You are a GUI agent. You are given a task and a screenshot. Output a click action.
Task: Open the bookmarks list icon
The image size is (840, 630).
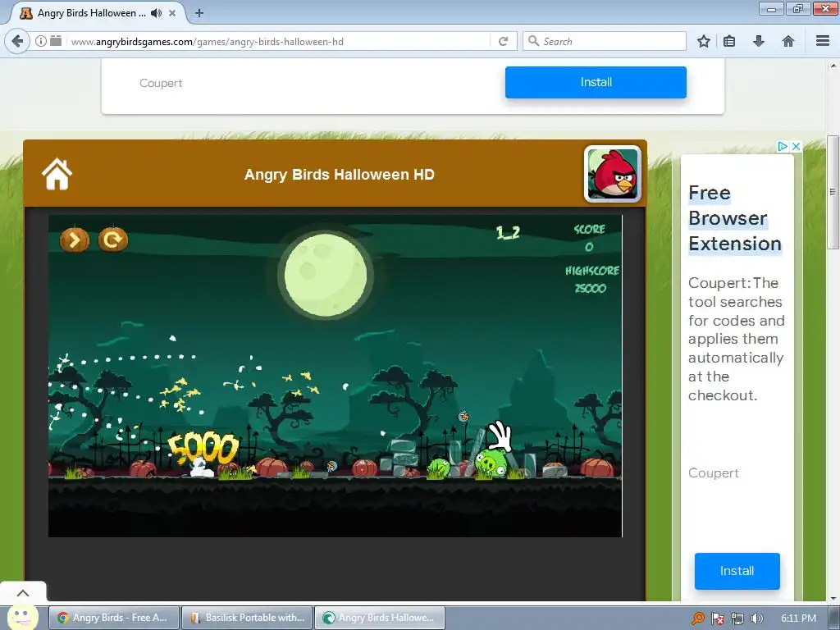pos(729,41)
